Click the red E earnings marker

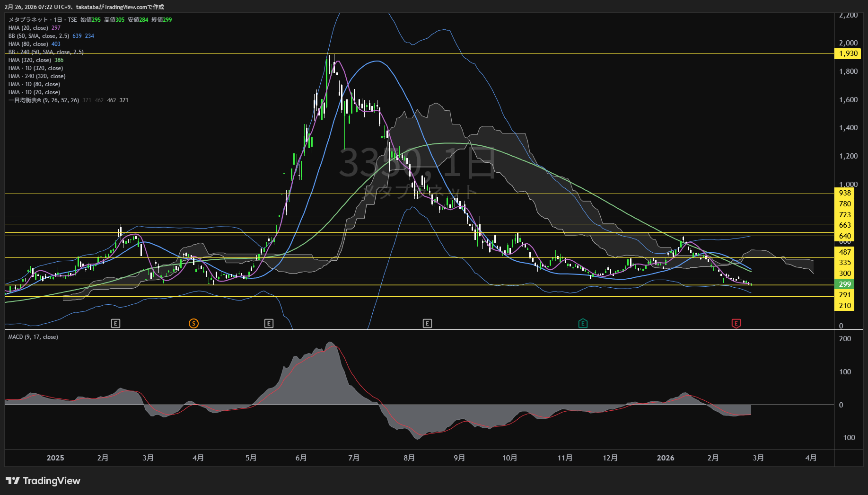click(x=736, y=324)
